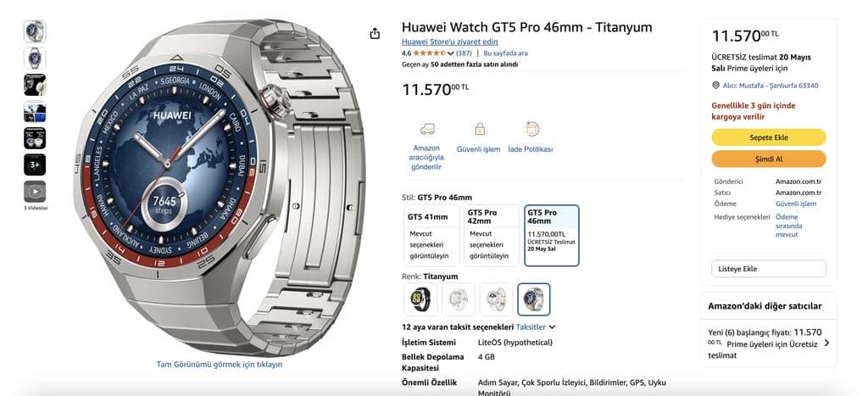Click the padlock icon for Güvenli işlem
This screenshot has height=396, width=868.
[x=480, y=129]
